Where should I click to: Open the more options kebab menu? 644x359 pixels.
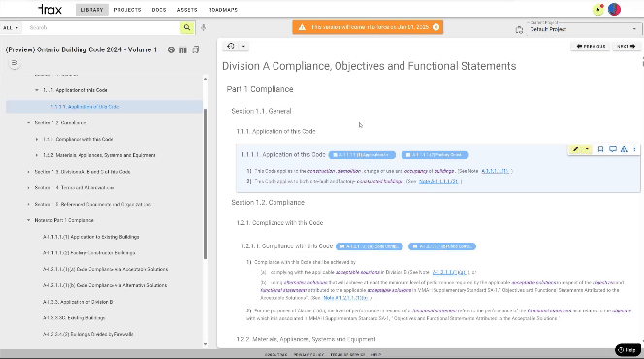click(x=634, y=149)
